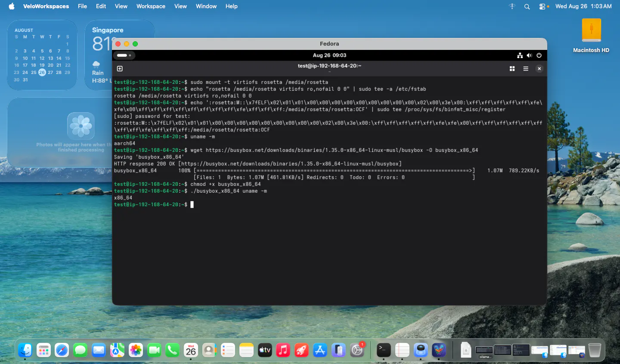Click the ./busybox_x86_64 uname -m command line
The height and width of the screenshot is (364, 620).
point(190,191)
